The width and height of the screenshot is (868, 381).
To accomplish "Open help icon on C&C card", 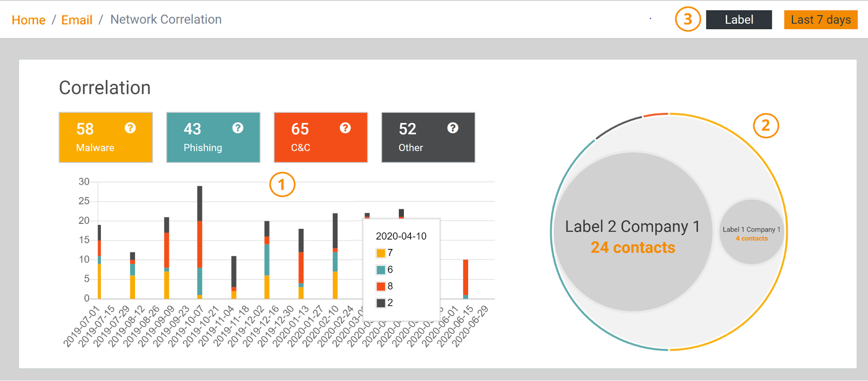I will [x=345, y=128].
